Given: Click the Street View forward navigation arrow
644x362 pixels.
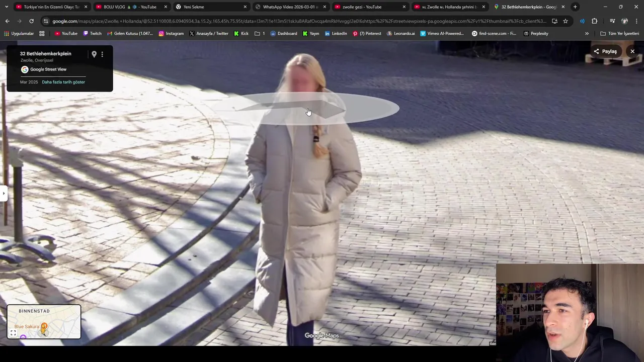Looking at the screenshot, I should tap(292, 108).
